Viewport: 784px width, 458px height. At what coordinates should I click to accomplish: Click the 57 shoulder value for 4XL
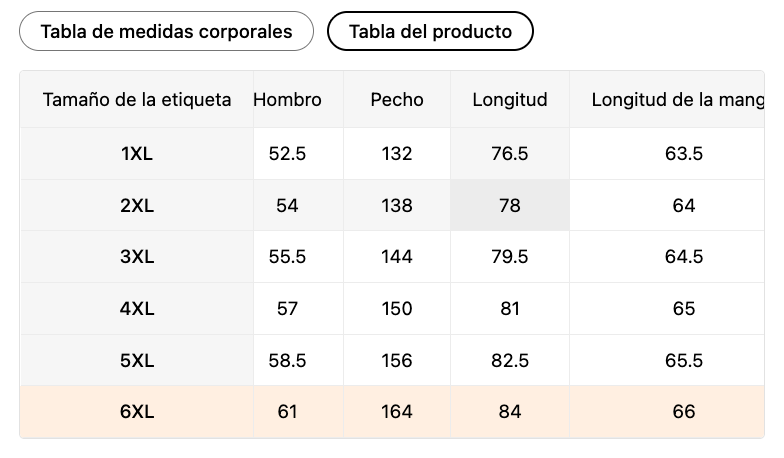click(287, 309)
